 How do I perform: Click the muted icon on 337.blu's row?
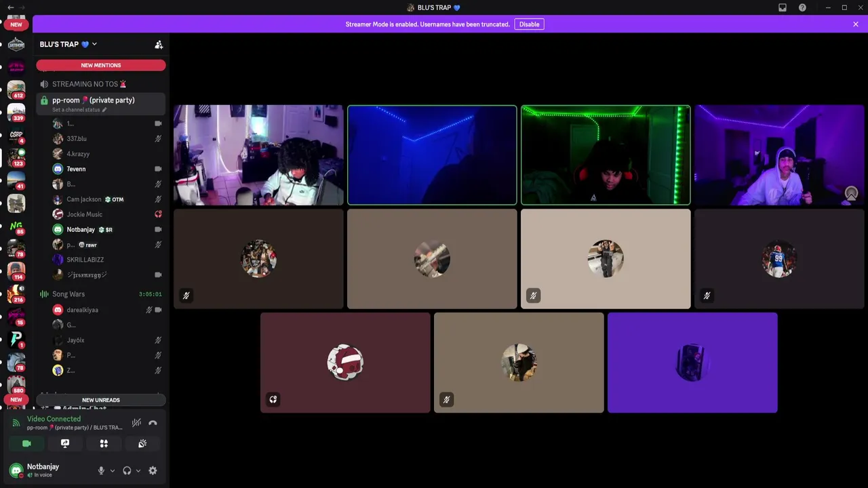[x=158, y=139]
